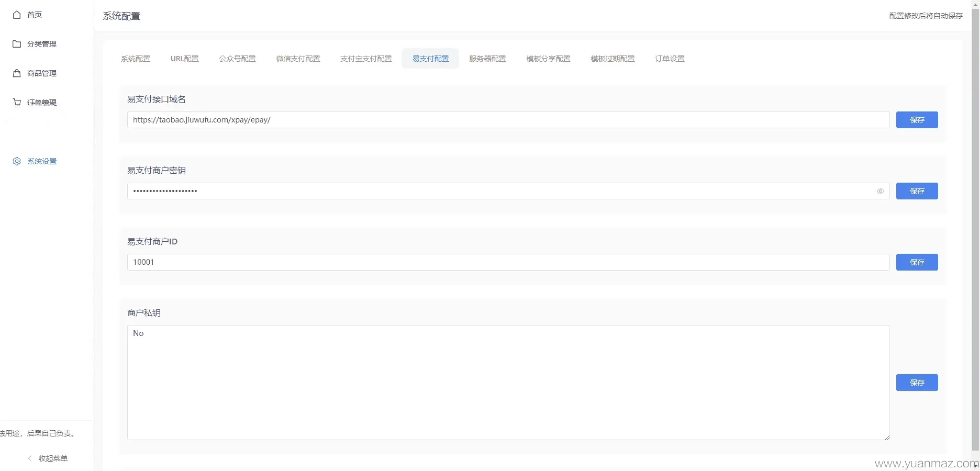Click the gear icon for 系统设置
Viewport: 980px width, 471px height.
17,161
